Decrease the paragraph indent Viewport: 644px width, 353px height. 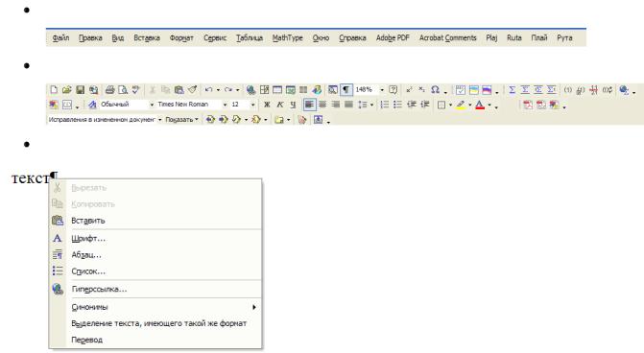[x=412, y=105]
